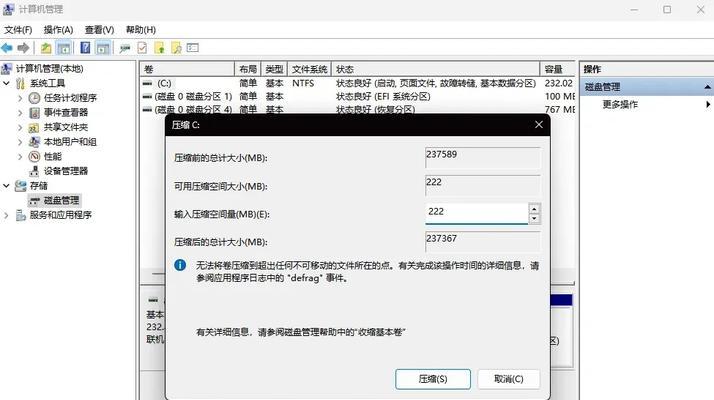Collapse the 磁盘管理 actions section arrow
The width and height of the screenshot is (714, 400).
[707, 87]
